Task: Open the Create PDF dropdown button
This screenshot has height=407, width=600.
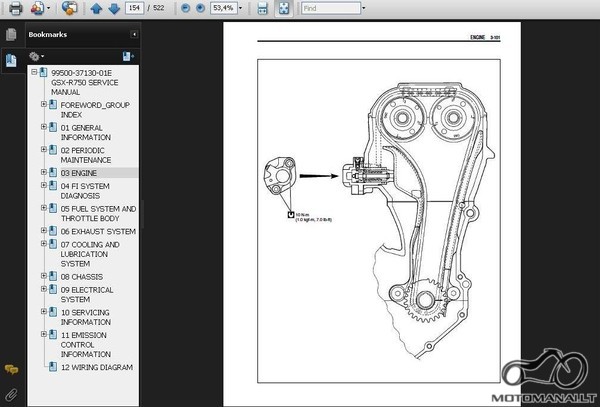Action: click(x=49, y=8)
